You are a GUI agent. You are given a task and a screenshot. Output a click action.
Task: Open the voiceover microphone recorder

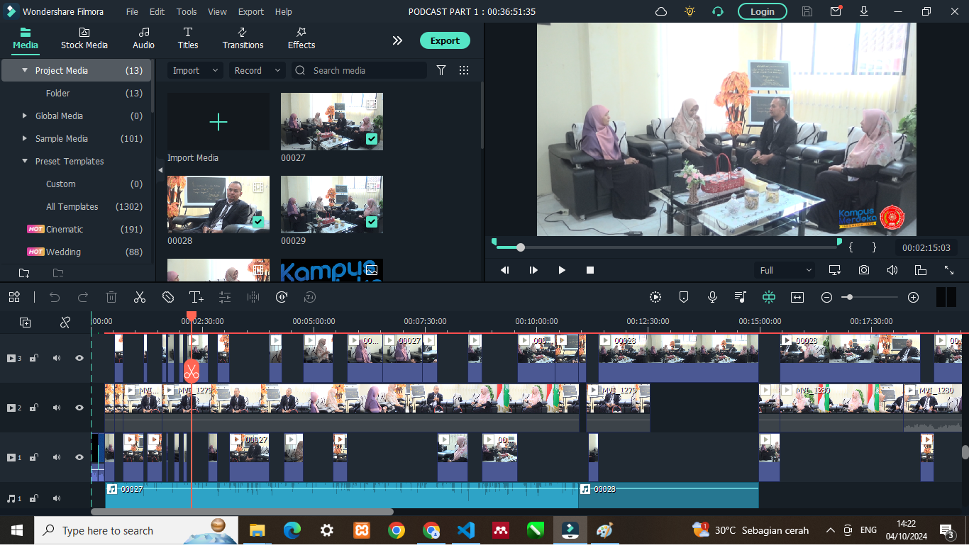click(712, 298)
